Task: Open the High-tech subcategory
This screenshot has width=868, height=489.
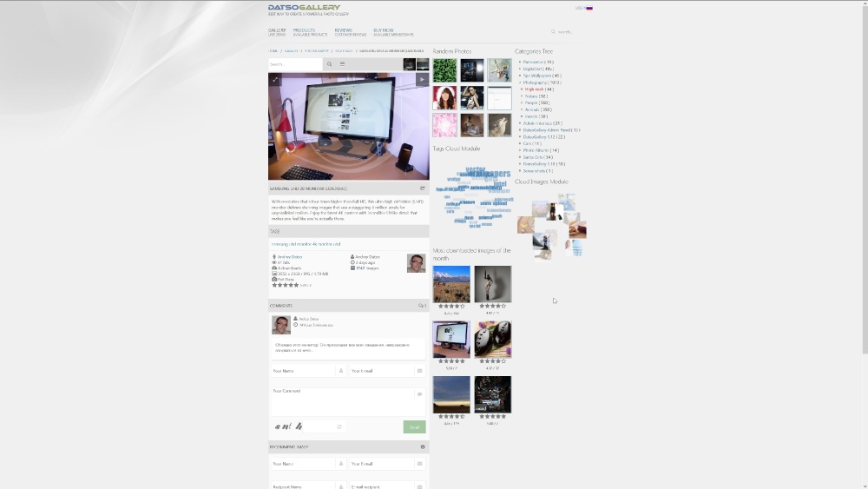Action: coord(535,89)
